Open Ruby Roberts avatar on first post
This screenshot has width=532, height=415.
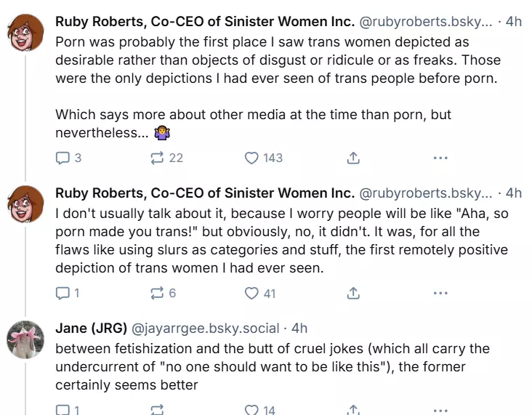[26, 33]
